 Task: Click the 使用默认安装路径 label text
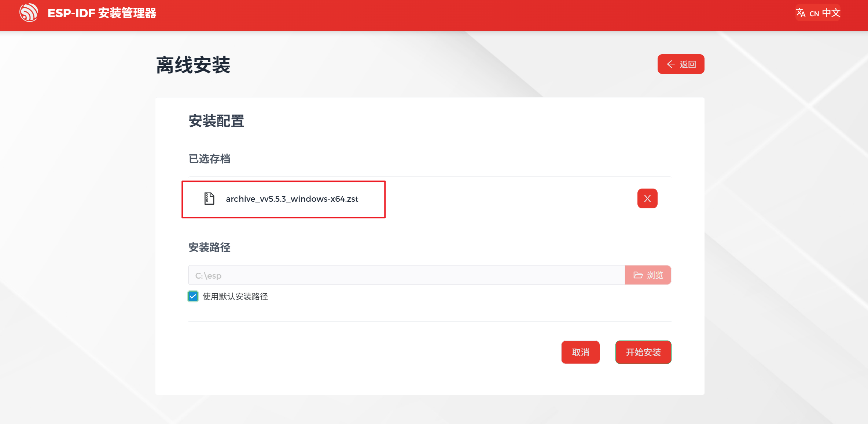pyautogui.click(x=235, y=297)
